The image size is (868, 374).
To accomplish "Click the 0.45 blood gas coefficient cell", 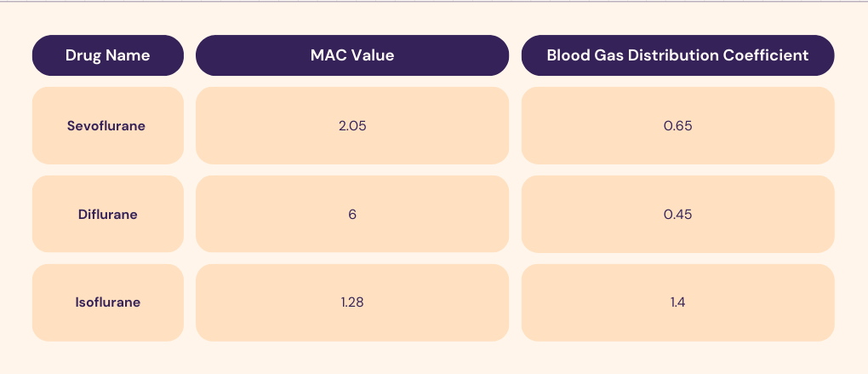I will (x=677, y=214).
